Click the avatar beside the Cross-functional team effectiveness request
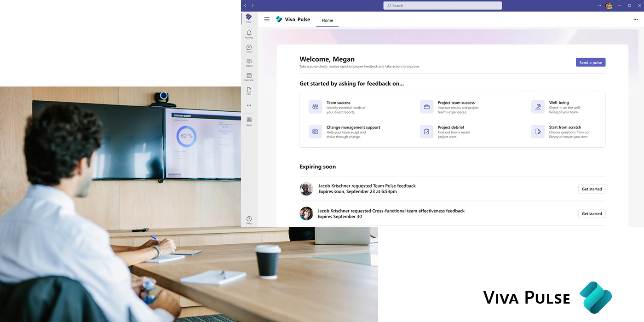This screenshot has width=644, height=322. (x=306, y=213)
